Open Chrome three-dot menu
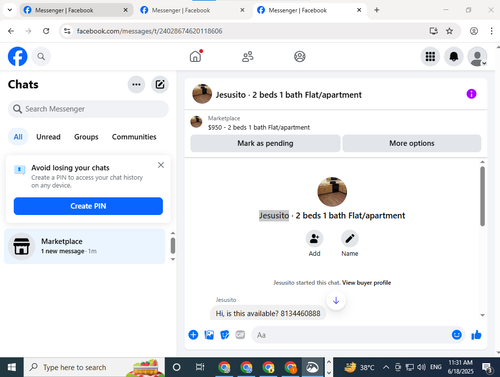The width and height of the screenshot is (500, 377). [491, 31]
